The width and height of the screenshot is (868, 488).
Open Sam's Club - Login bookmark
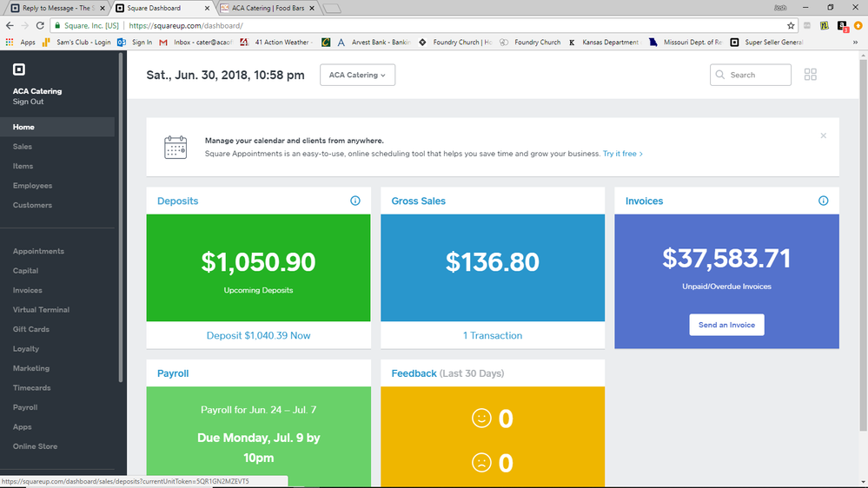76,42
